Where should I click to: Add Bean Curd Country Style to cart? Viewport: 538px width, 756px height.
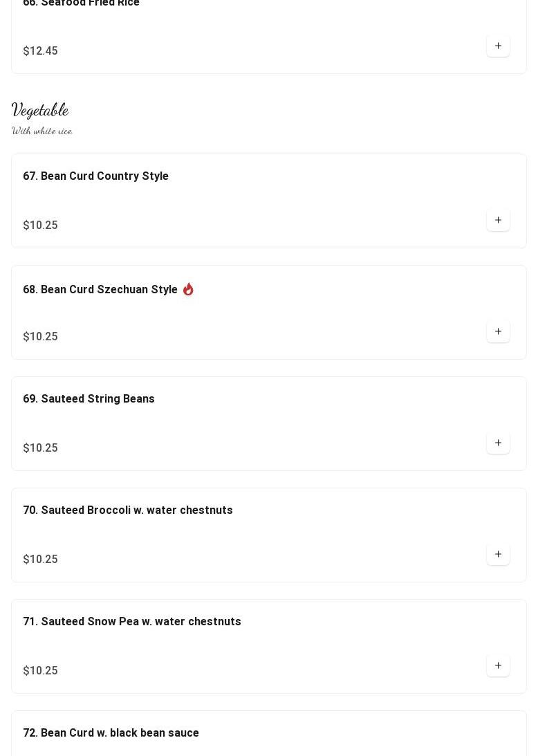(498, 220)
